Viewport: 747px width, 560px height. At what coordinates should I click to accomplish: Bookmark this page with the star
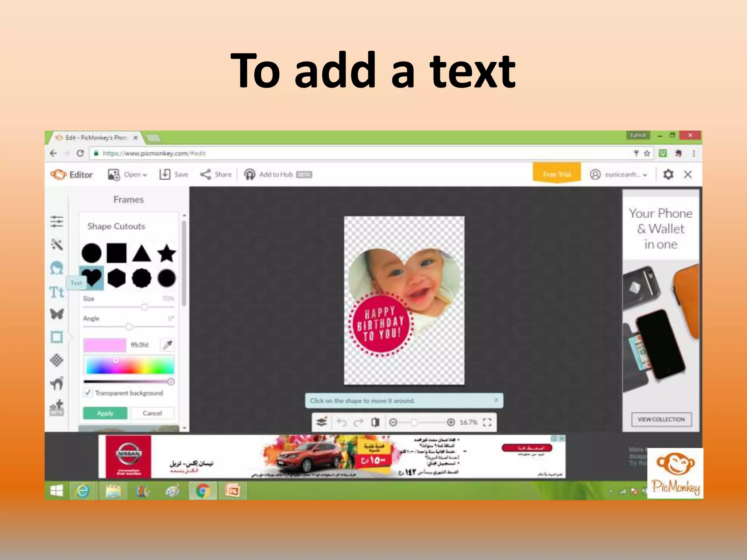click(x=647, y=153)
